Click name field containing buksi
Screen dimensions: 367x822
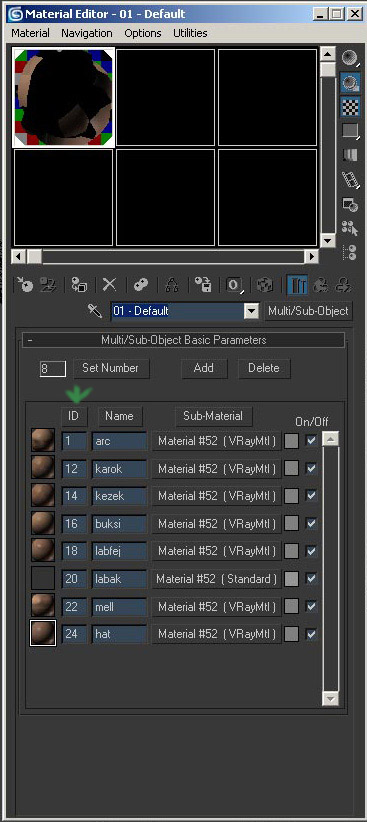coord(119,524)
